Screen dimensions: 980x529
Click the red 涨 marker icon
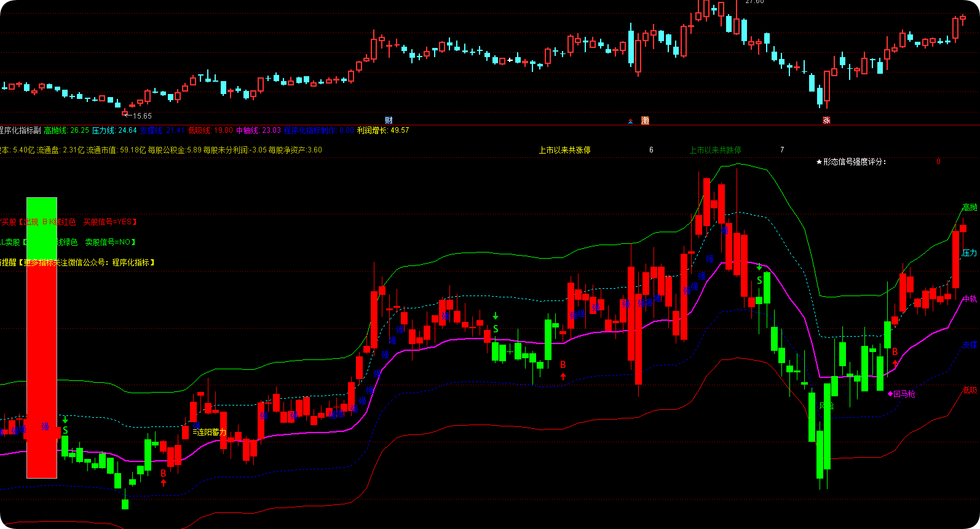pyautogui.click(x=826, y=120)
